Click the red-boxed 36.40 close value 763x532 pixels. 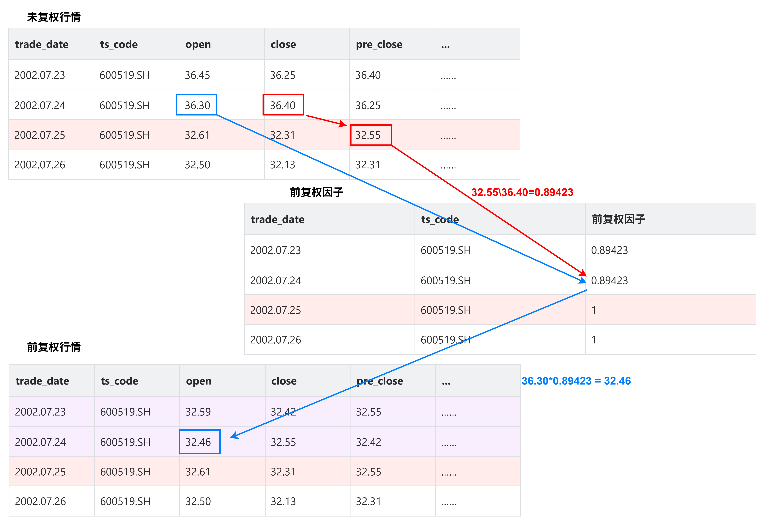point(282,105)
